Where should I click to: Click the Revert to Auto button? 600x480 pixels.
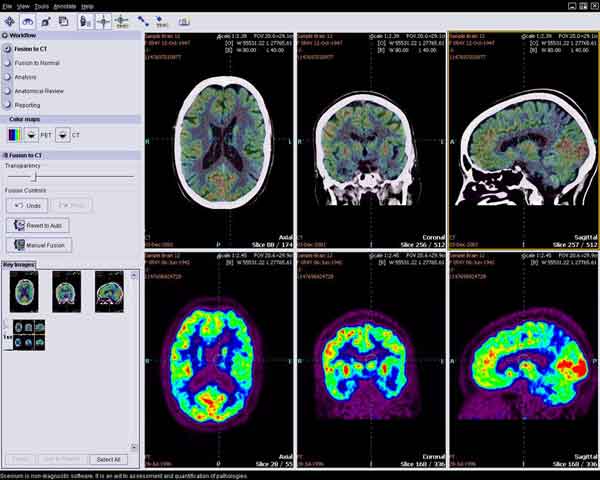pyautogui.click(x=36, y=225)
